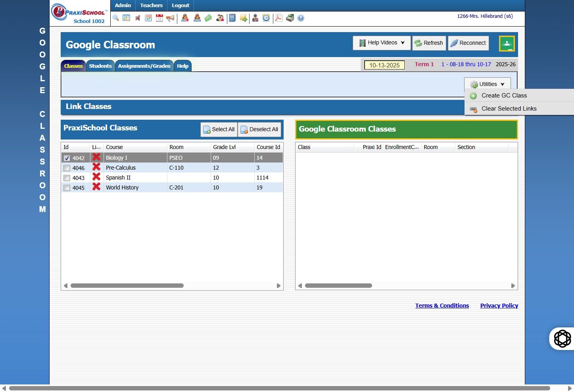Open the blue book icon
The width and height of the screenshot is (574, 392).
point(232,18)
